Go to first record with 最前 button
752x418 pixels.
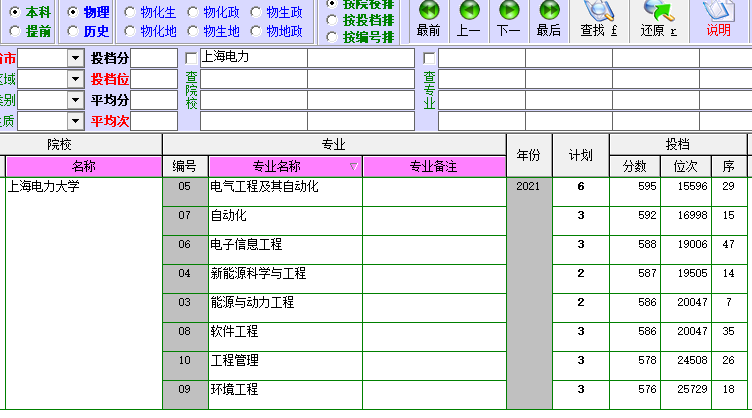tap(428, 20)
